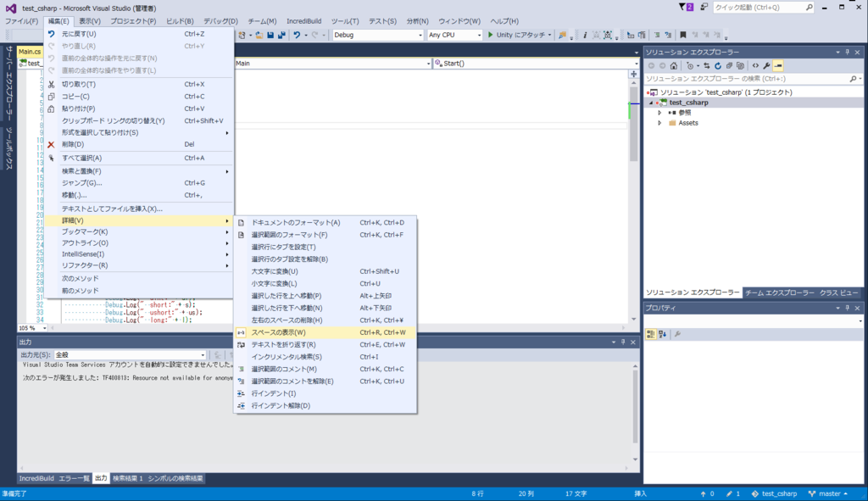This screenshot has width=868, height=501.
Task: Click Solution Explorer Collapse All icon
Action: tap(729, 66)
